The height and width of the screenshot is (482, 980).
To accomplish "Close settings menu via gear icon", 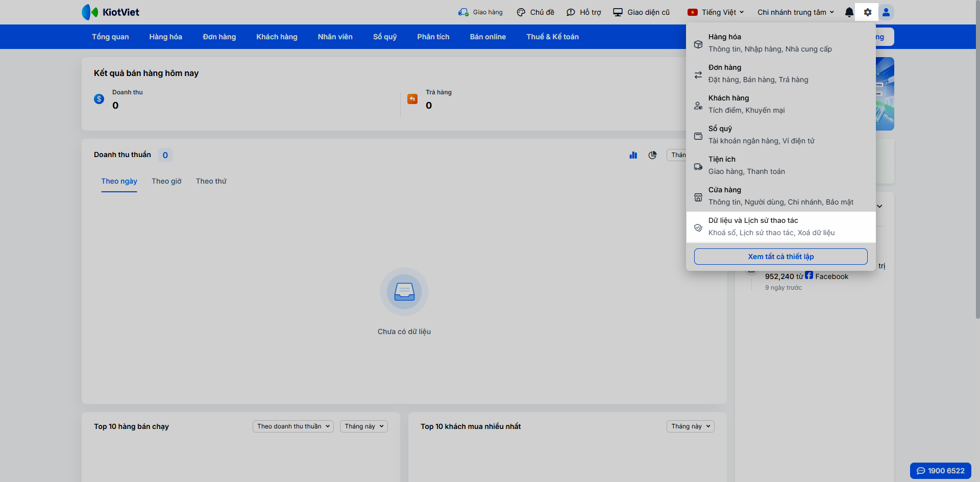I will 868,12.
